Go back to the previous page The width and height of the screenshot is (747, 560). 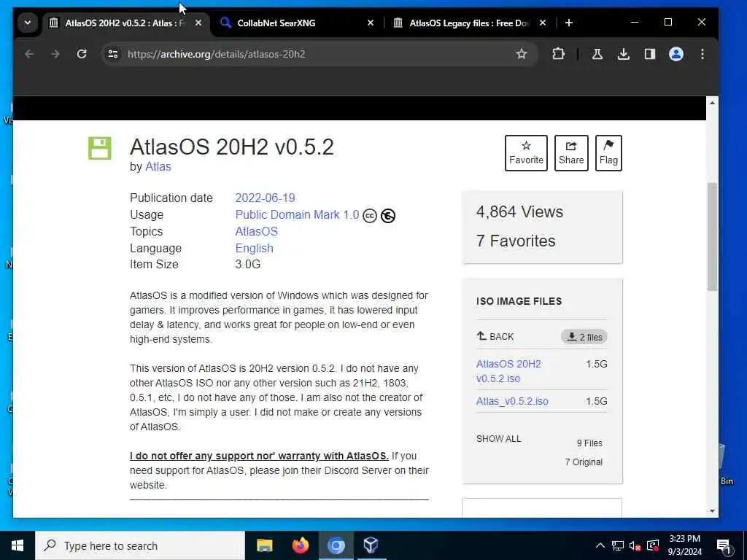coord(29,54)
